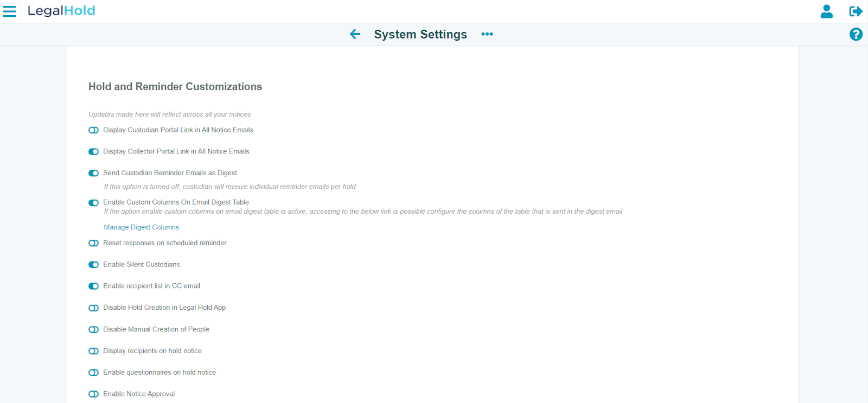The image size is (868, 403).
Task: Open the Manage Digest Columns link
Action: point(142,227)
